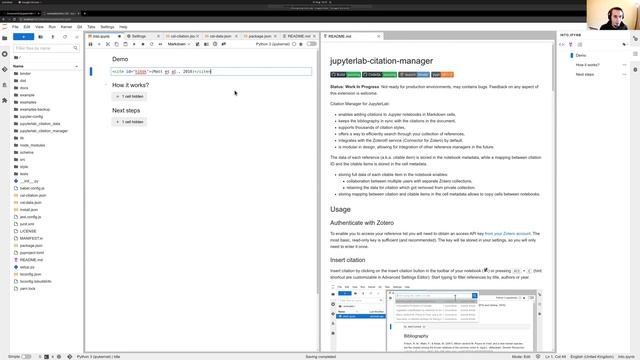Viewport: 640px width, 360px height.
Task: Interrupt the kernel with stop icon
Action: click(143, 44)
